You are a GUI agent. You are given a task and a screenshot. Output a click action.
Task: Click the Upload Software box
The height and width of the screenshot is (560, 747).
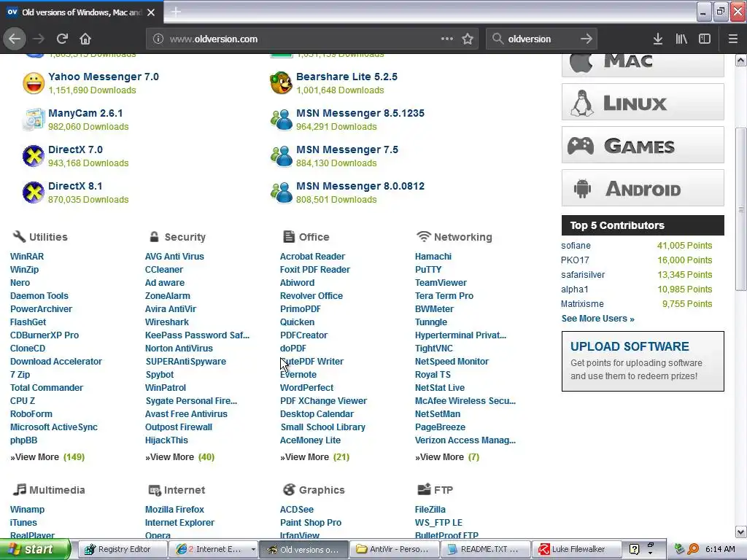pyautogui.click(x=643, y=362)
